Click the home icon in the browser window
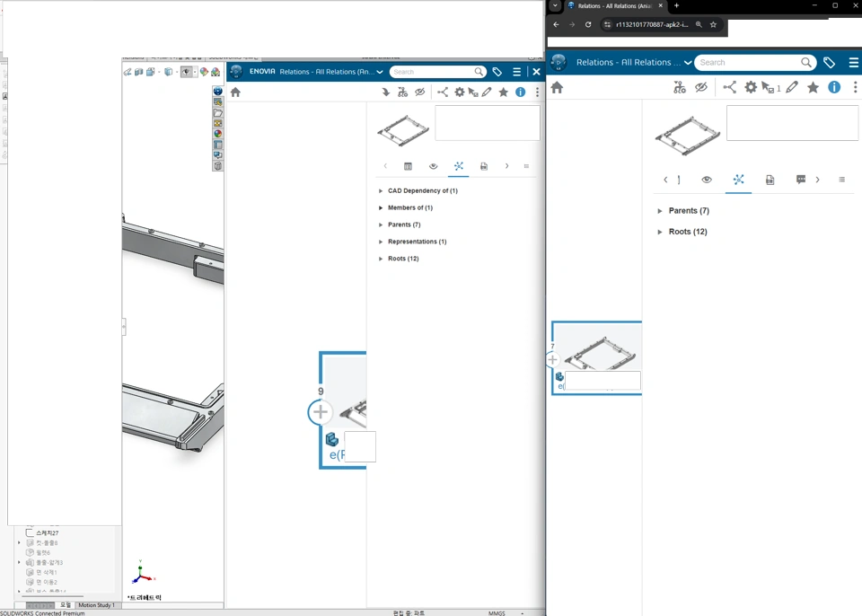 point(557,87)
